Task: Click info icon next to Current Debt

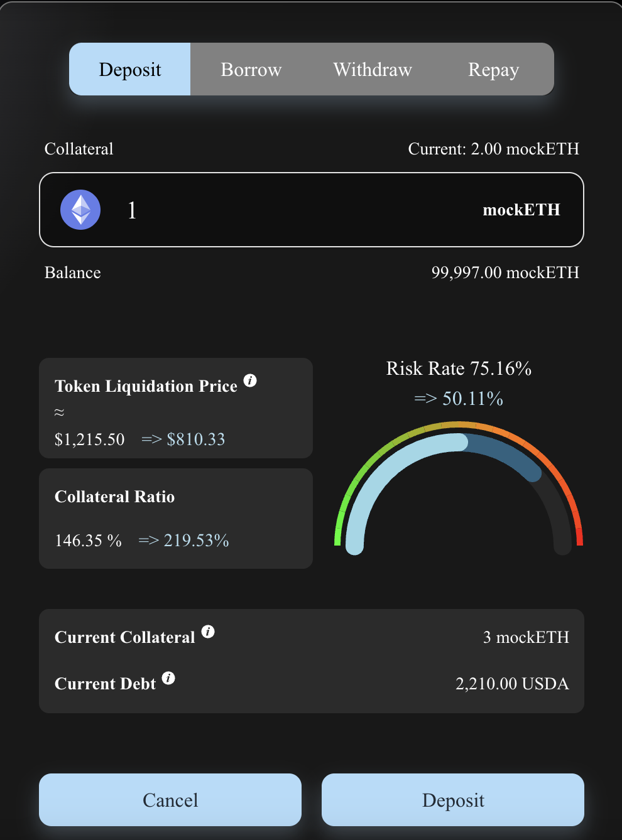Action: tap(168, 678)
